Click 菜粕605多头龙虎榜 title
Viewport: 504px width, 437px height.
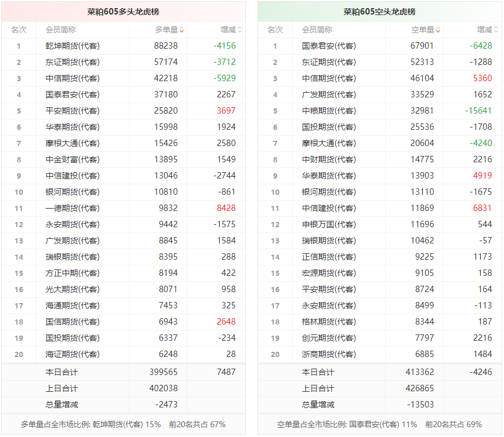pyautogui.click(x=123, y=12)
